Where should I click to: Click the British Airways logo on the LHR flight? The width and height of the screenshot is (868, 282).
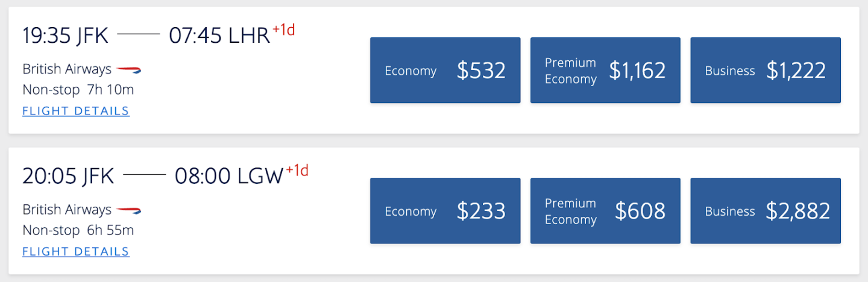coord(128,70)
